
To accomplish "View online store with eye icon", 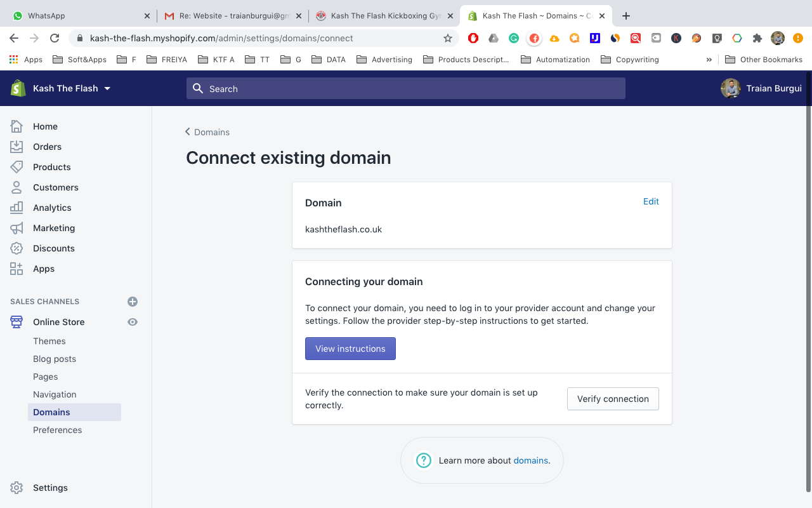I will [133, 322].
